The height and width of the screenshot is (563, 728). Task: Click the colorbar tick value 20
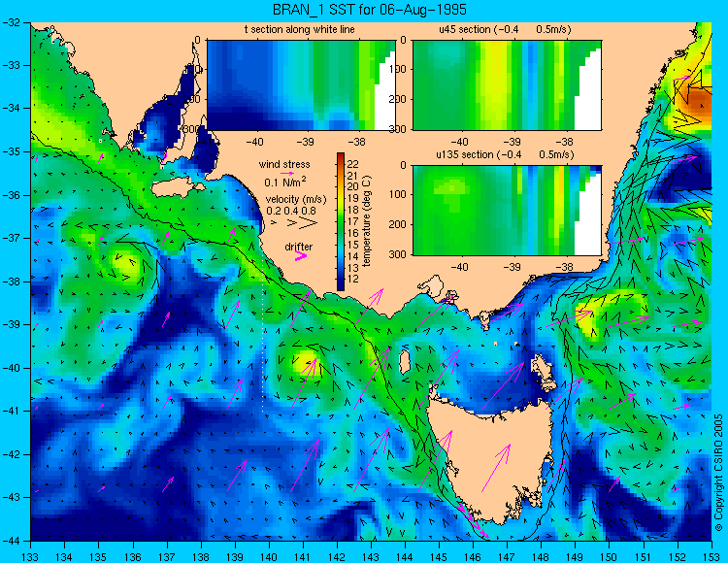[x=353, y=187]
